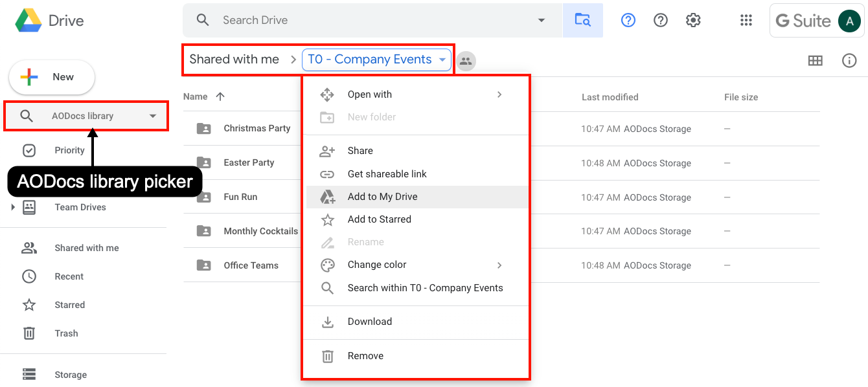
Task: Open Storage in the sidebar
Action: [x=71, y=375]
